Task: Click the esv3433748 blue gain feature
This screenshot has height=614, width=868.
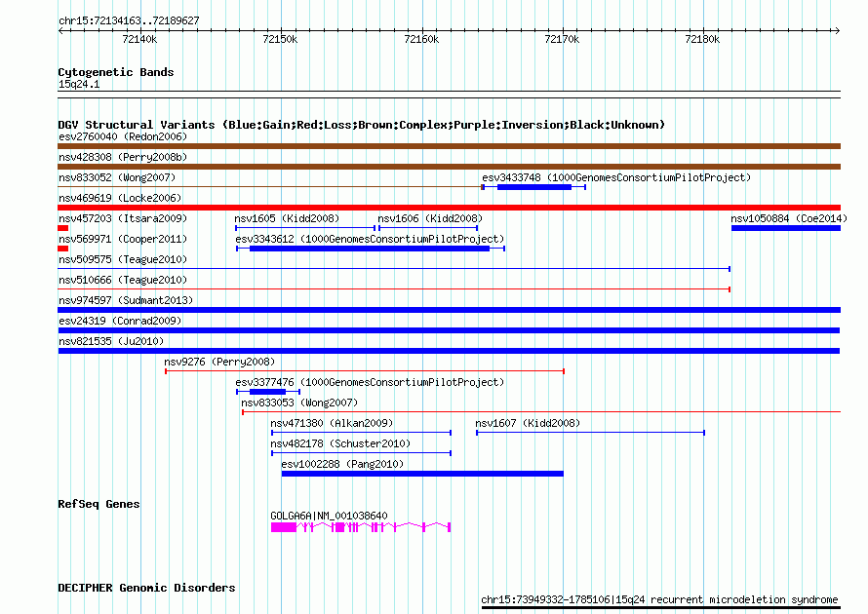Action: tap(534, 187)
